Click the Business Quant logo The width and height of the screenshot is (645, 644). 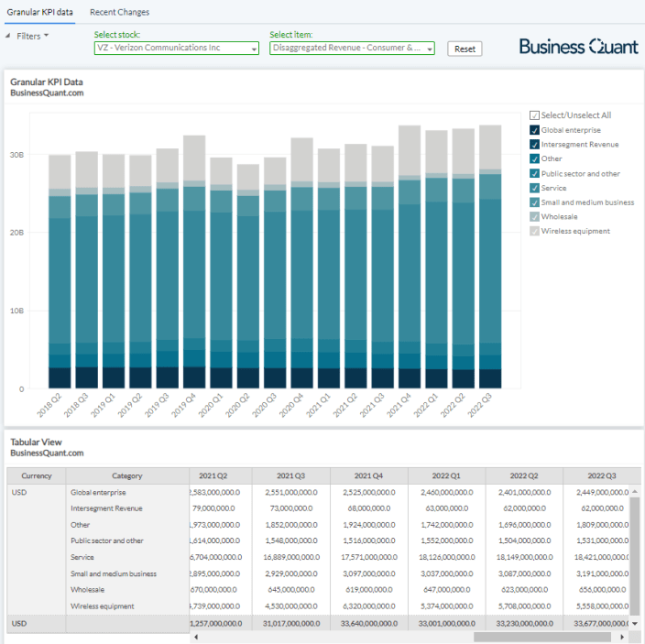click(x=578, y=47)
